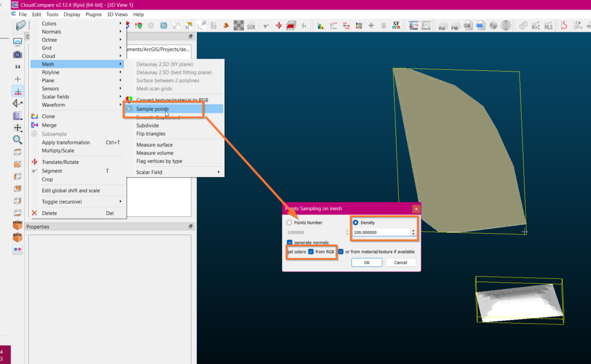The image size is (591, 364).
Task: Click Cancel in Points Sampling dialog
Action: click(401, 262)
